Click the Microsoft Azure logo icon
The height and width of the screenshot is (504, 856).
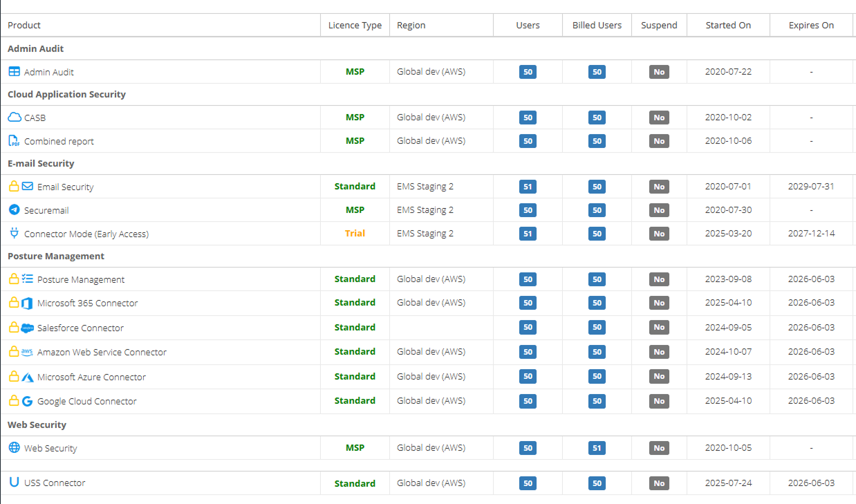click(28, 377)
